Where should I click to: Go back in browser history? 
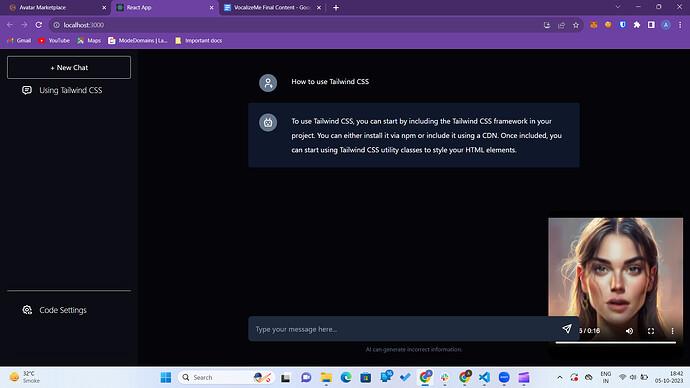click(10, 25)
